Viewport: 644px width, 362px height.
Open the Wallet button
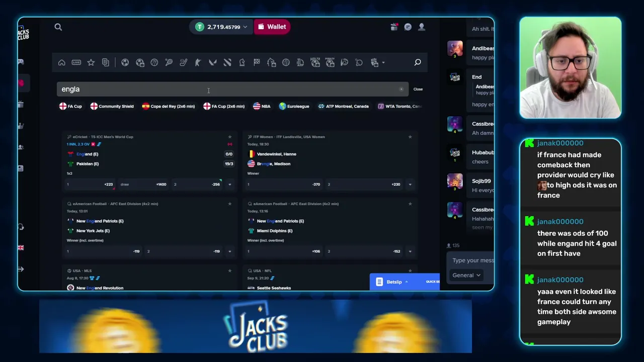272,27
